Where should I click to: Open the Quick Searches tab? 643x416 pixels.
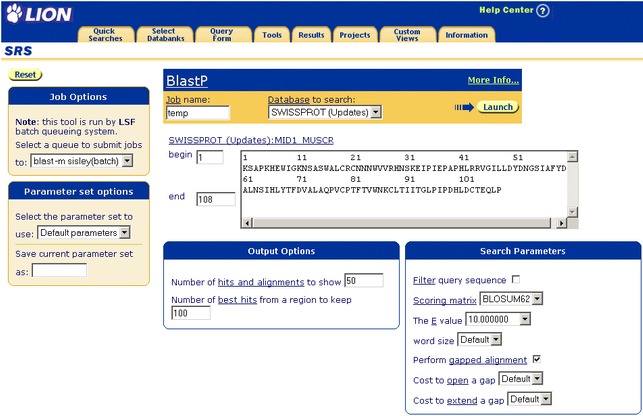tap(106, 34)
